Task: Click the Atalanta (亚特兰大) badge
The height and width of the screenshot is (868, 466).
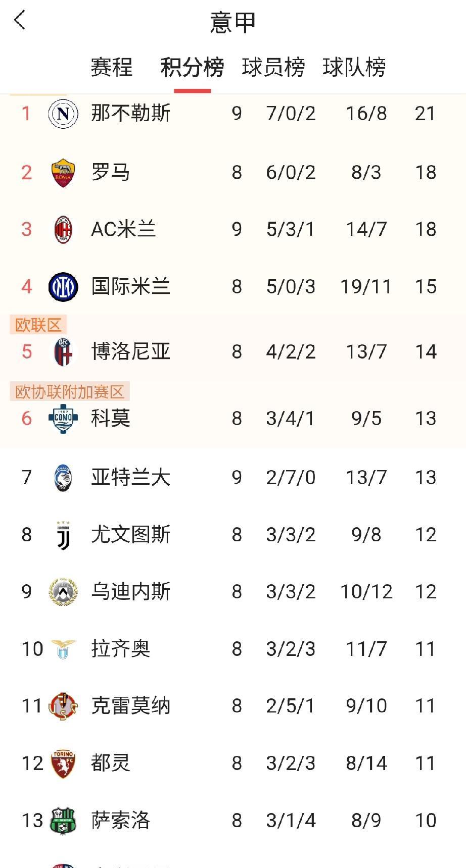Action: pyautogui.click(x=62, y=476)
